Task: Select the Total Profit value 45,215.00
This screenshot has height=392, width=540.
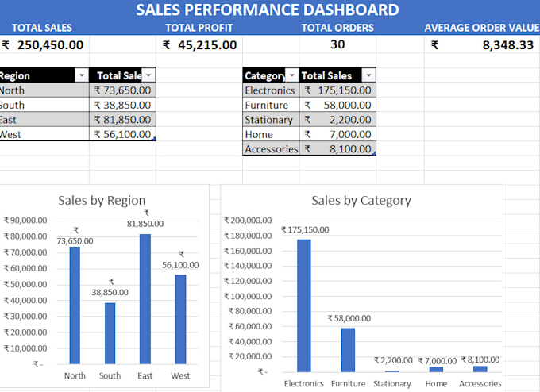Action: [x=199, y=45]
